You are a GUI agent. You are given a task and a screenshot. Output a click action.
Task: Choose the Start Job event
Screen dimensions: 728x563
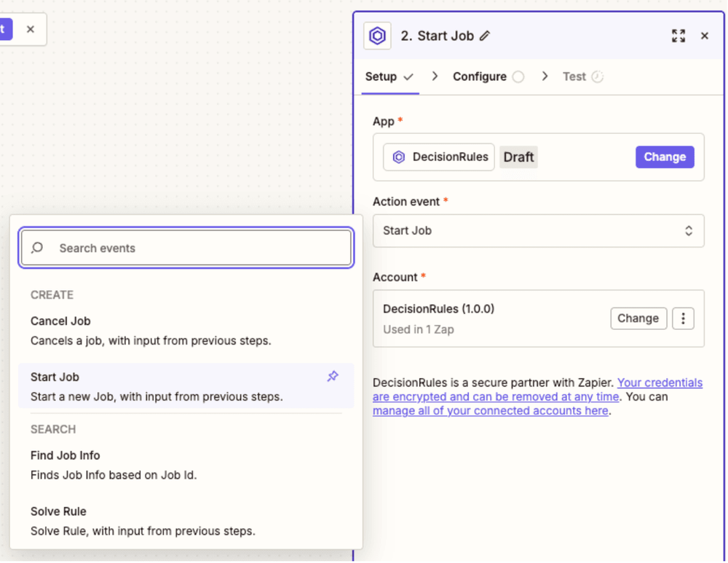[186, 387]
